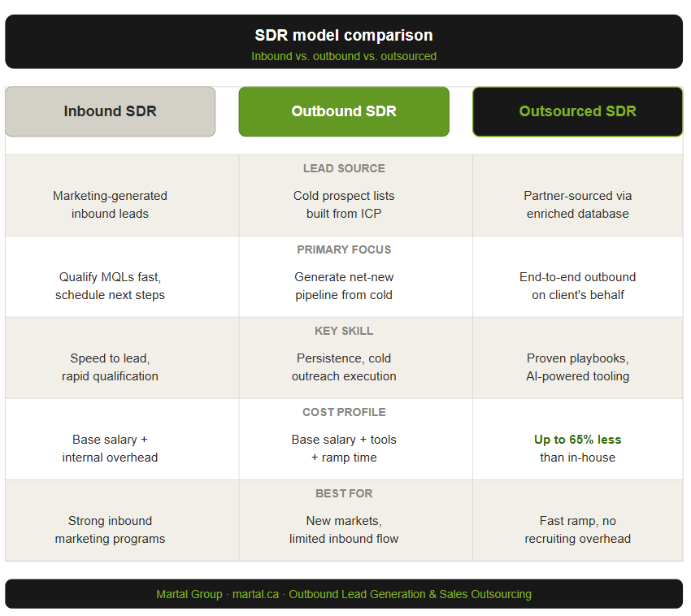Select the 'New markets, limited inbound flow' cell
The height and width of the screenshot is (616, 691).
tap(343, 530)
